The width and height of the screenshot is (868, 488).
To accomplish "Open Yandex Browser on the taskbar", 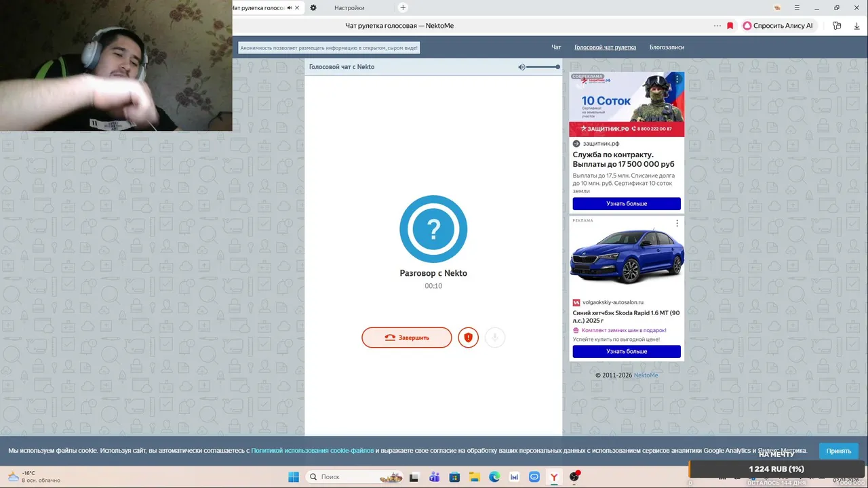I will click(554, 477).
